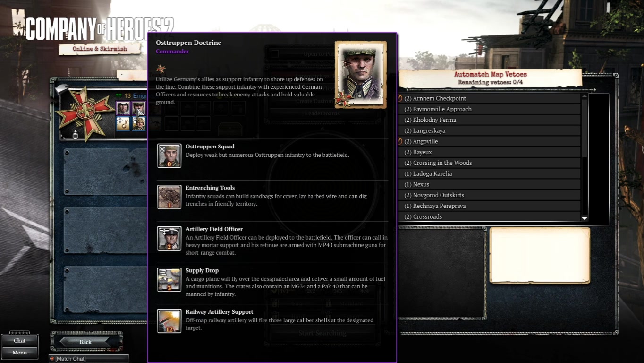Screen dimensions: 644x363
Task: Click the veto marker beside Arnhem Checkpoint
Action: pyautogui.click(x=399, y=98)
